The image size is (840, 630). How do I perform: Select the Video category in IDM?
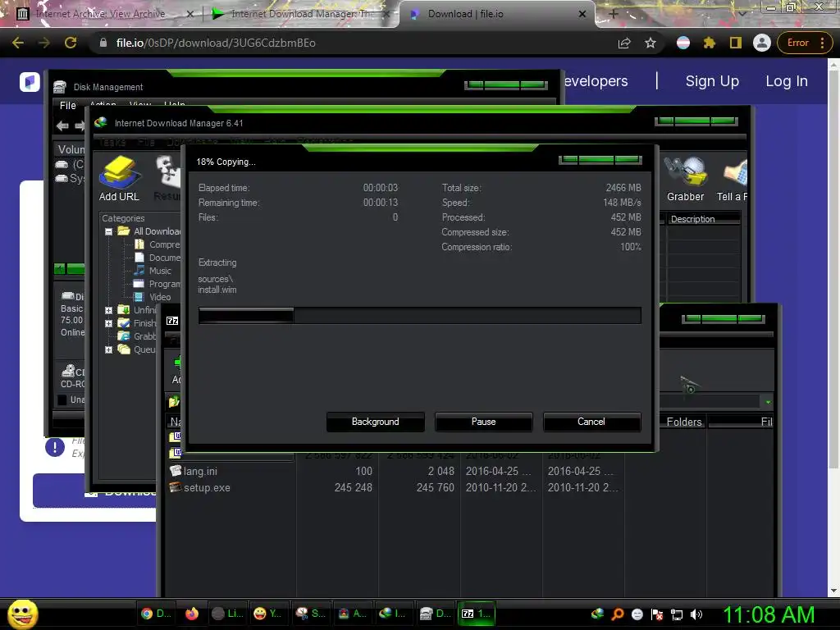[160, 297]
